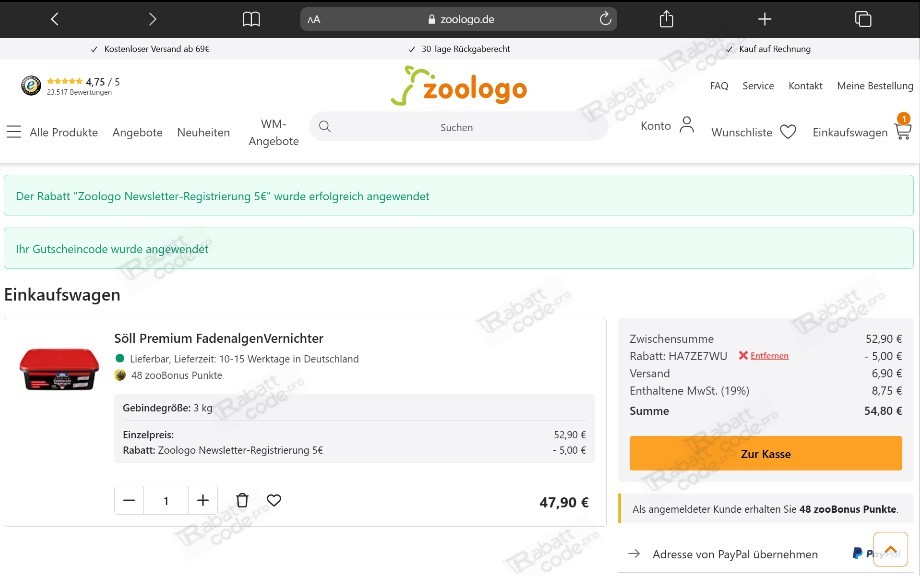Open the Neuheiten section
The height and width of the screenshot is (576, 920).
coord(203,132)
